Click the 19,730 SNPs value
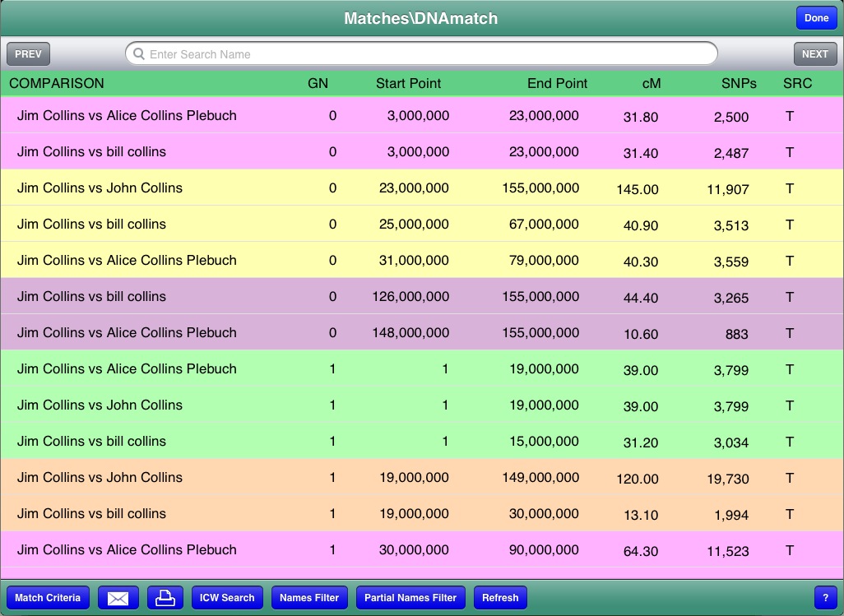The height and width of the screenshot is (616, 844). point(728,479)
